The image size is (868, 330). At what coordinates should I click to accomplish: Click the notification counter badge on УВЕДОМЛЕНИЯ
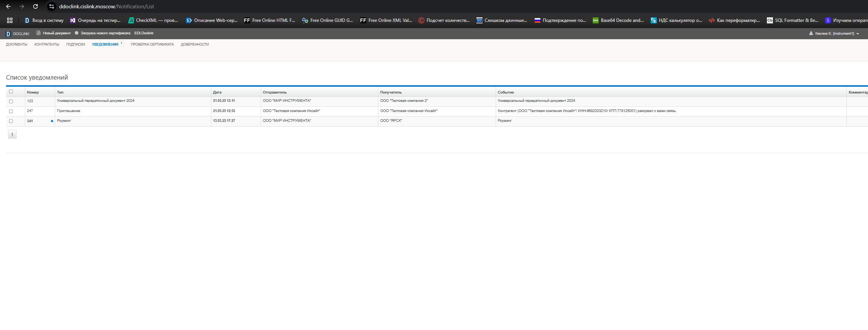point(121,43)
